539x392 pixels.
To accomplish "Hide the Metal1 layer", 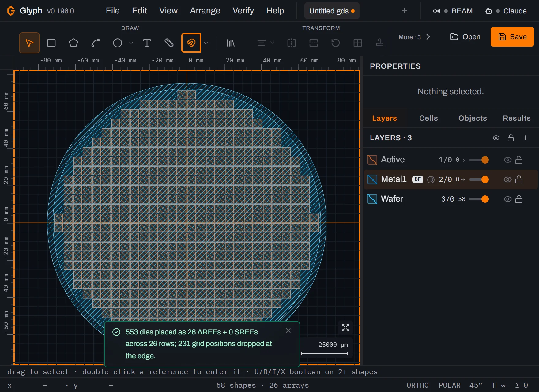I will tap(508, 179).
